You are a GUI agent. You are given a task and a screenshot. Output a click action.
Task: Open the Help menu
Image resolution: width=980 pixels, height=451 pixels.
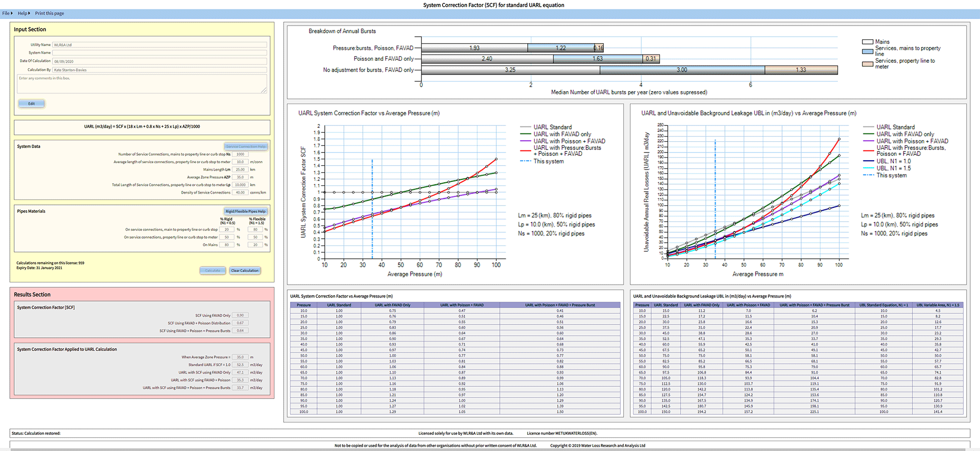coord(24,13)
